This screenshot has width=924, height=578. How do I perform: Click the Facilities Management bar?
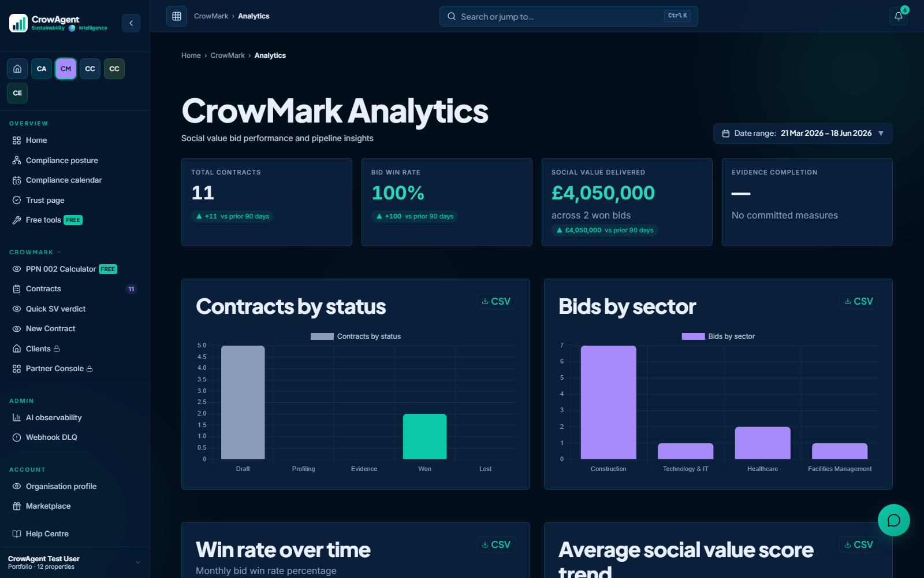840,451
